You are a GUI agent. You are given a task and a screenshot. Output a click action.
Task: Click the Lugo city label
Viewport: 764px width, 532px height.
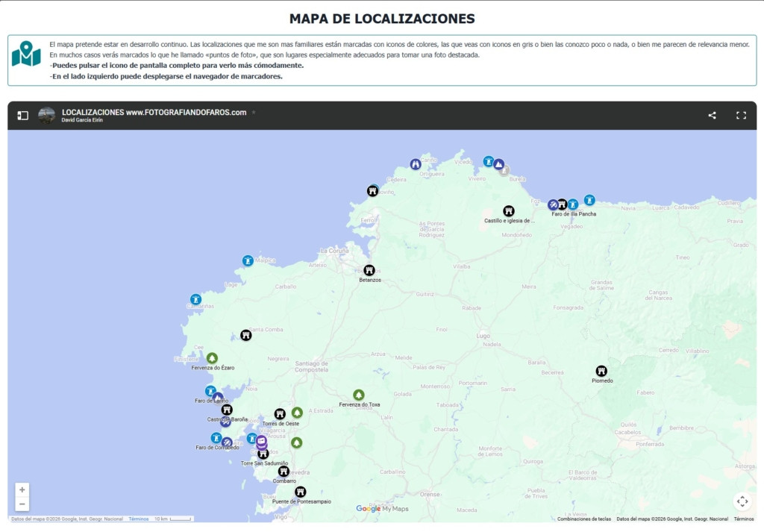pos(483,336)
